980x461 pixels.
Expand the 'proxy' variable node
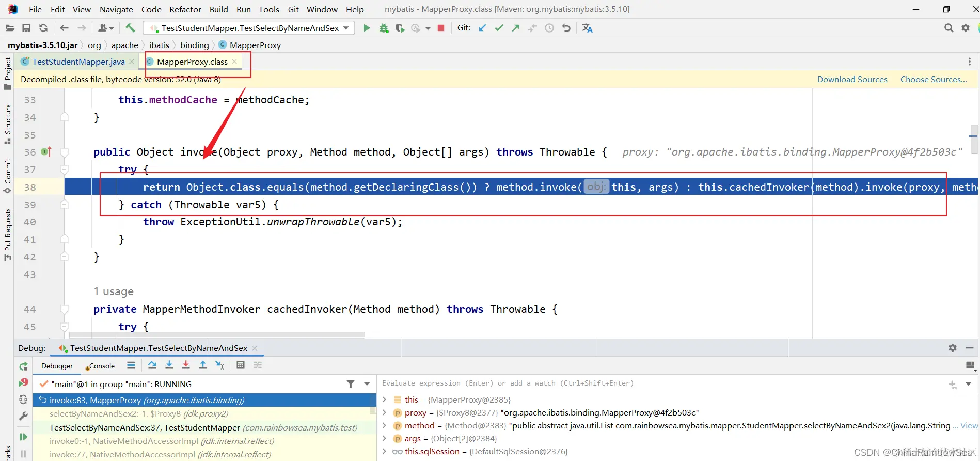(x=384, y=412)
